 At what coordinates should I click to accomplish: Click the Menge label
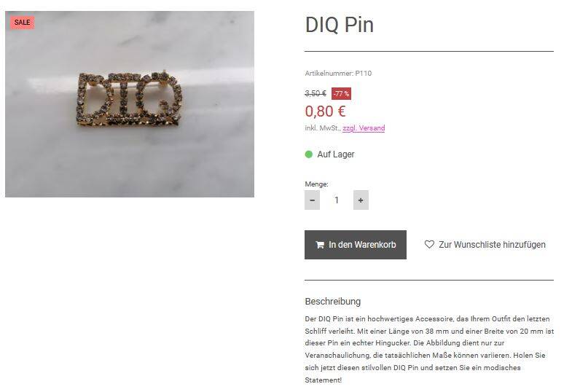tap(316, 184)
